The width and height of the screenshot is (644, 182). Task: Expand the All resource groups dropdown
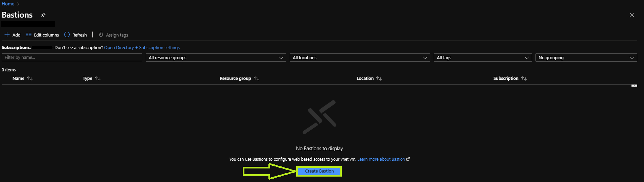(x=216, y=58)
